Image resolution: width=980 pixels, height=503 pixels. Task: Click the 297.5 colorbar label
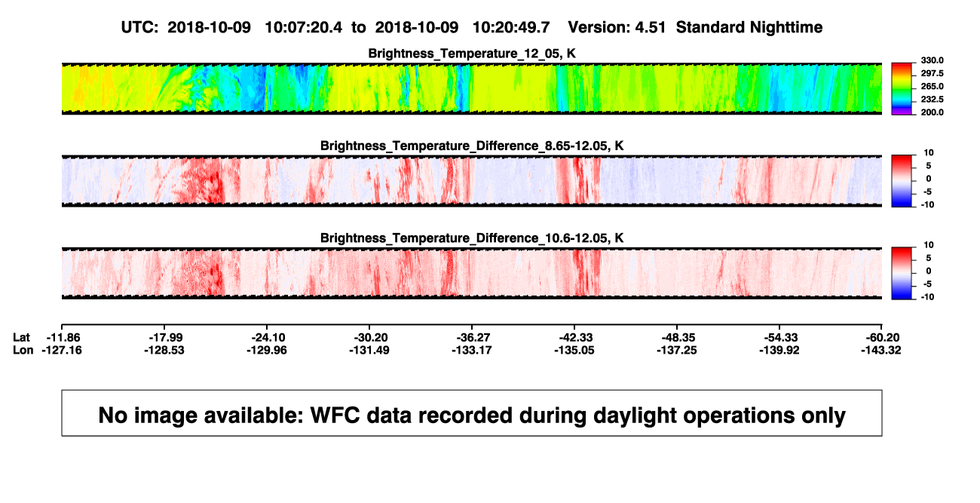coord(933,73)
